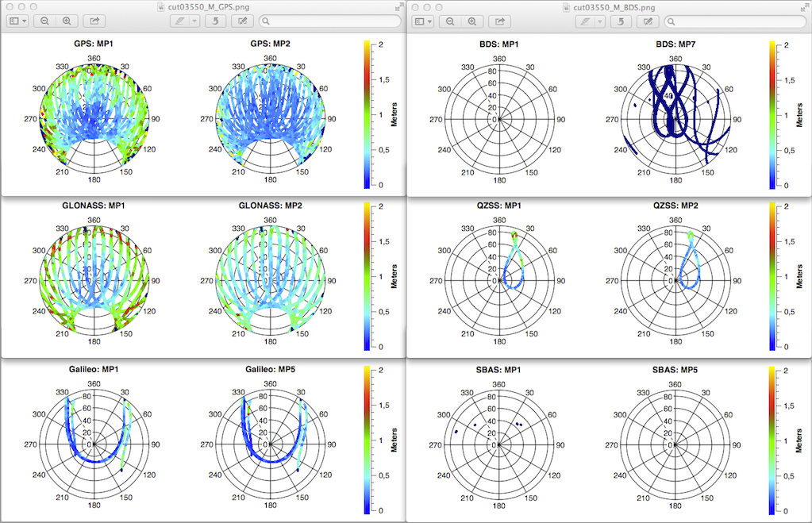Open sidebar view menu in BDS window
Viewport: 812px width, 523px height.
[423, 21]
